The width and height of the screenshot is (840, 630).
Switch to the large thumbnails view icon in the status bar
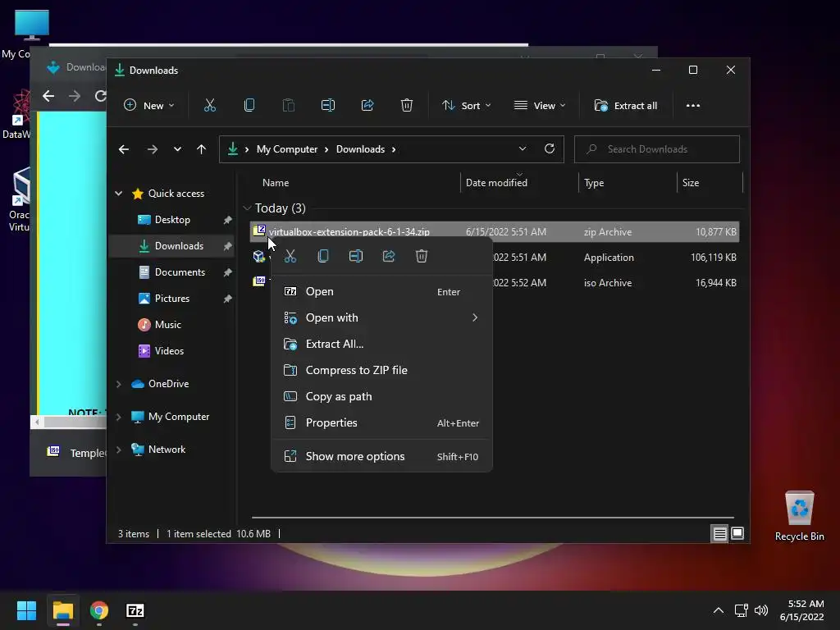(x=737, y=533)
